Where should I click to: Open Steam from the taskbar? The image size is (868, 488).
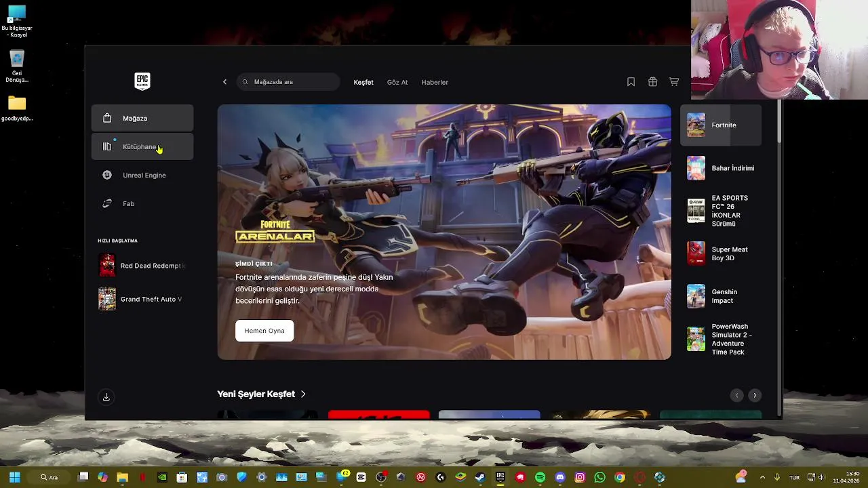point(480,477)
